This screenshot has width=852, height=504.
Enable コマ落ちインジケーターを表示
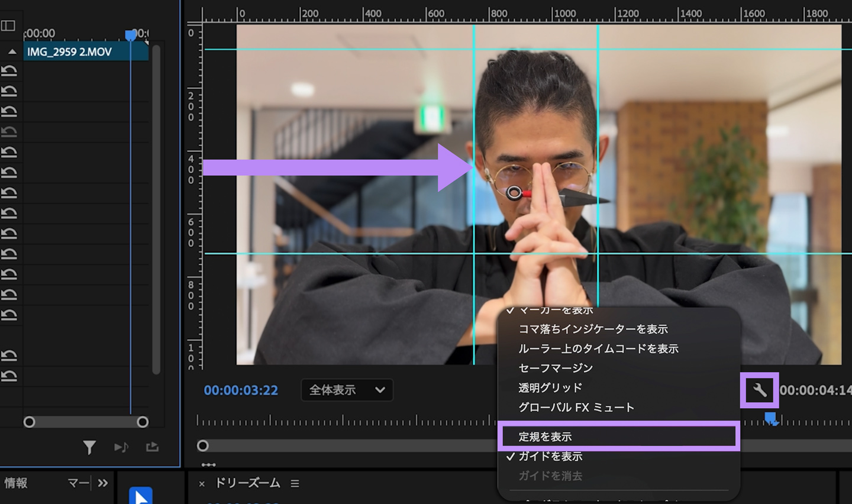[x=593, y=329]
